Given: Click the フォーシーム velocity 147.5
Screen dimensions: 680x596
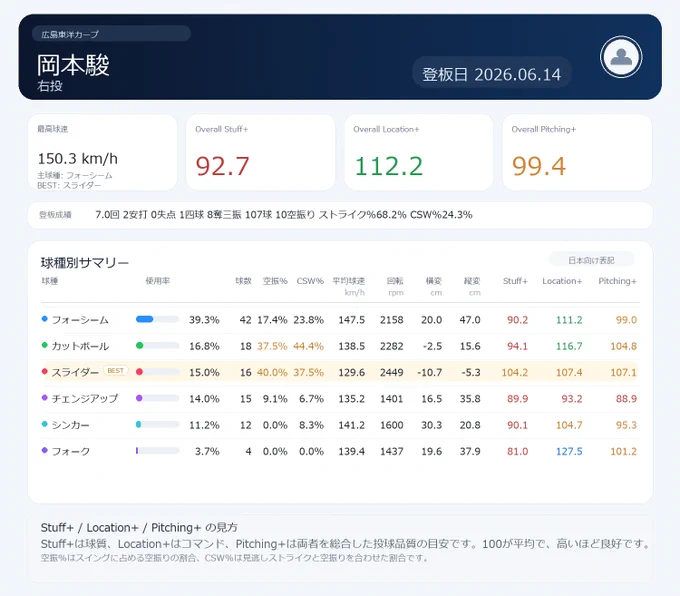Looking at the screenshot, I should pos(352,320).
